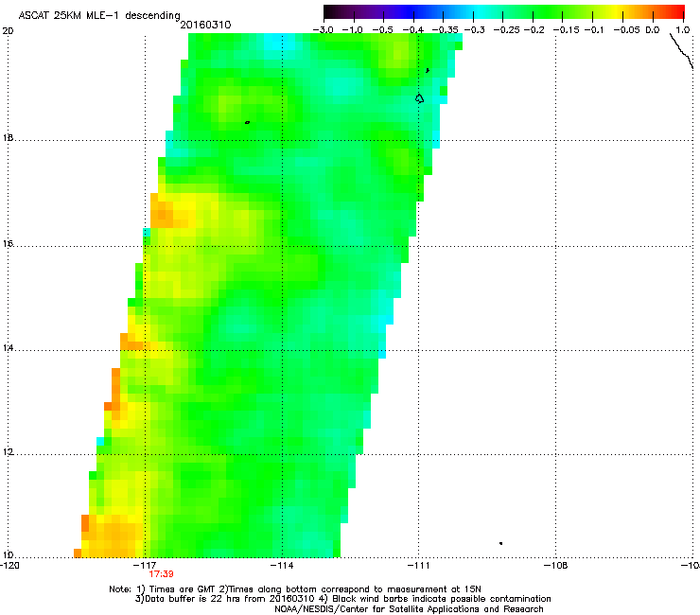The height and width of the screenshot is (615, 700).
Task: Click the coastline segment in the top-right corner
Action: (681, 51)
